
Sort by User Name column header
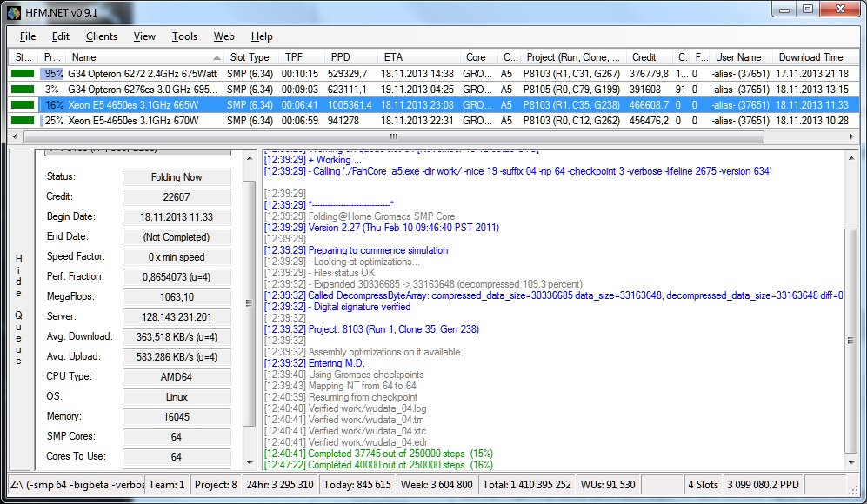pyautogui.click(x=738, y=57)
